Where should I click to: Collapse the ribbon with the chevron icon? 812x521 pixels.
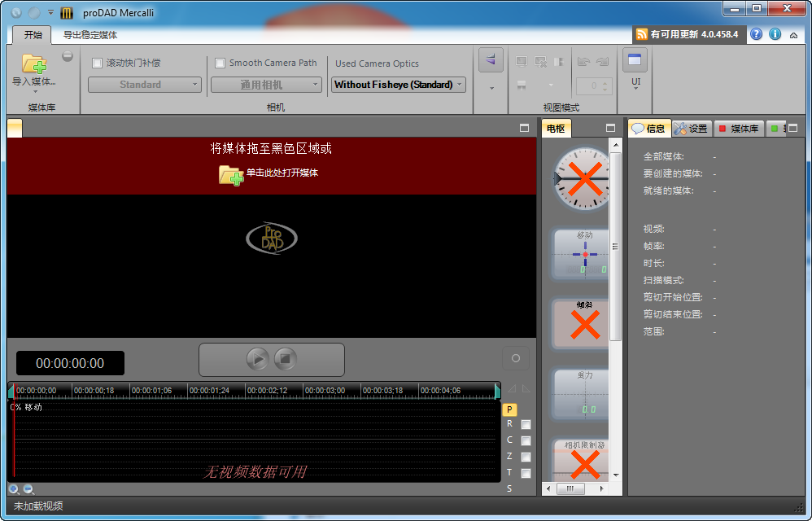click(793, 35)
